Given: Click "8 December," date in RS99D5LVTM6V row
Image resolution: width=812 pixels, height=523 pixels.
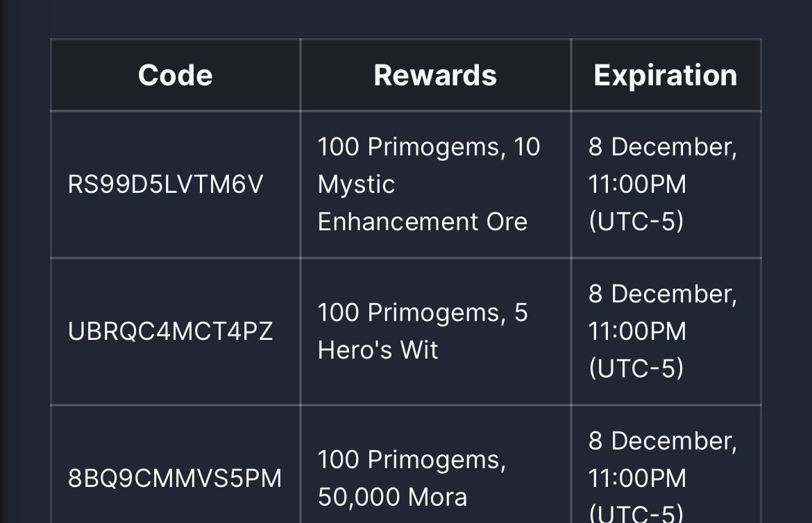Looking at the screenshot, I should (662, 147).
